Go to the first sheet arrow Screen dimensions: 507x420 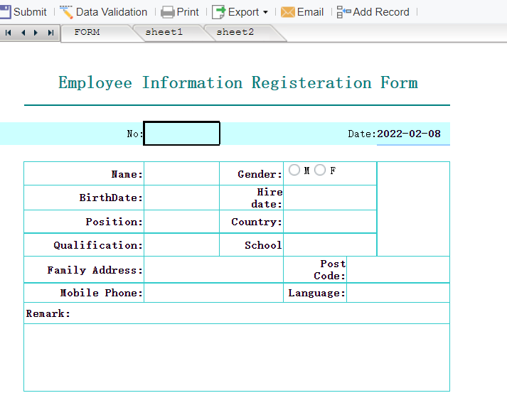pyautogui.click(x=9, y=33)
